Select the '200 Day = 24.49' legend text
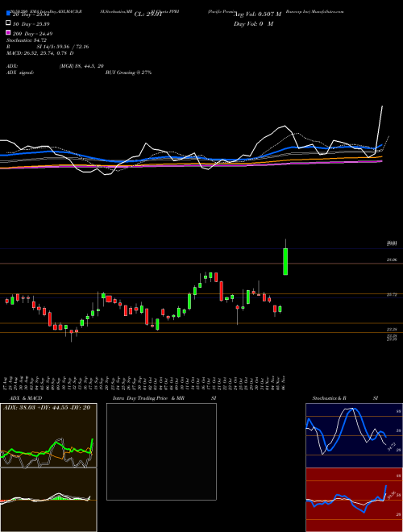This screenshot has height=532, width=403. [x=32, y=34]
